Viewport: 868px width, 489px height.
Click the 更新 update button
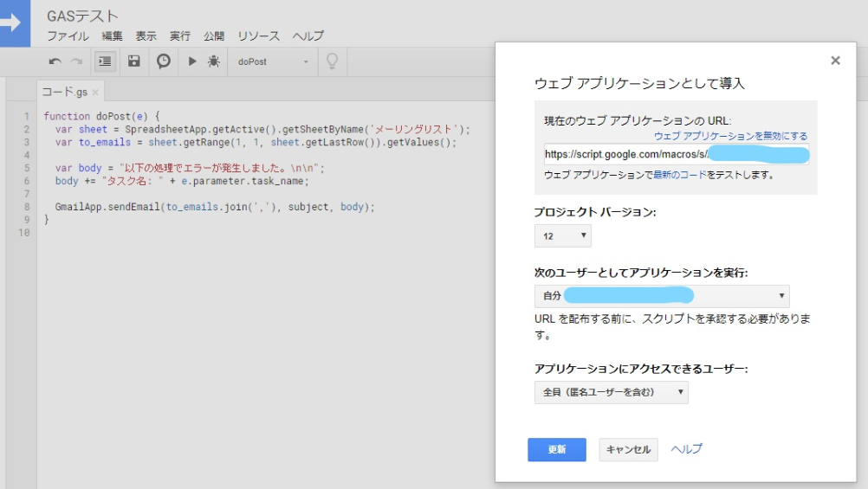pos(557,450)
